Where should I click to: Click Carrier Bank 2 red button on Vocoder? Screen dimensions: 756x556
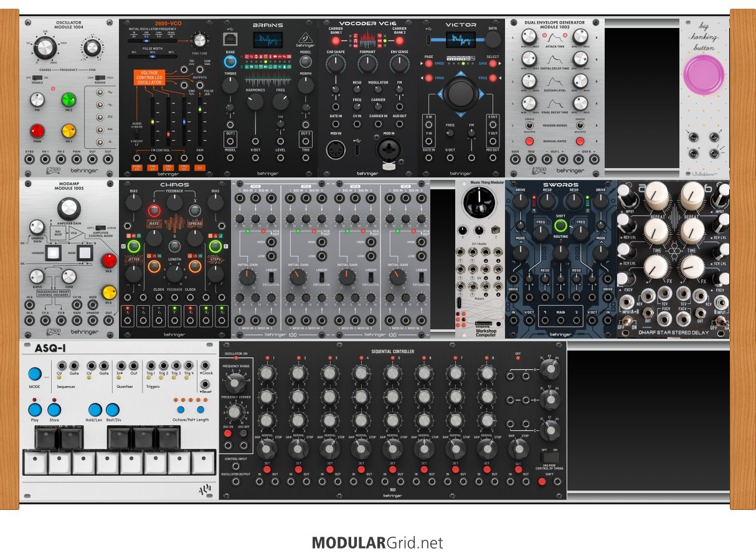pyautogui.click(x=399, y=41)
